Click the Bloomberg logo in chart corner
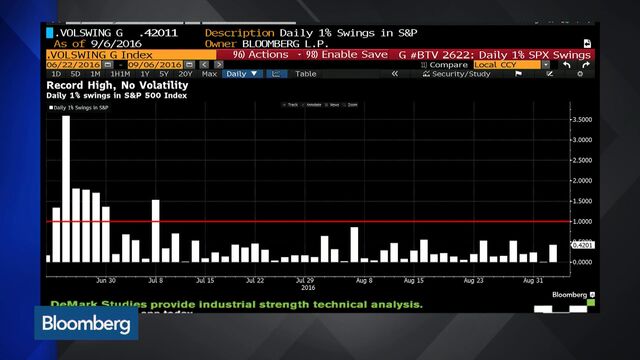Screen dimensions: 640x360 tap(573, 295)
